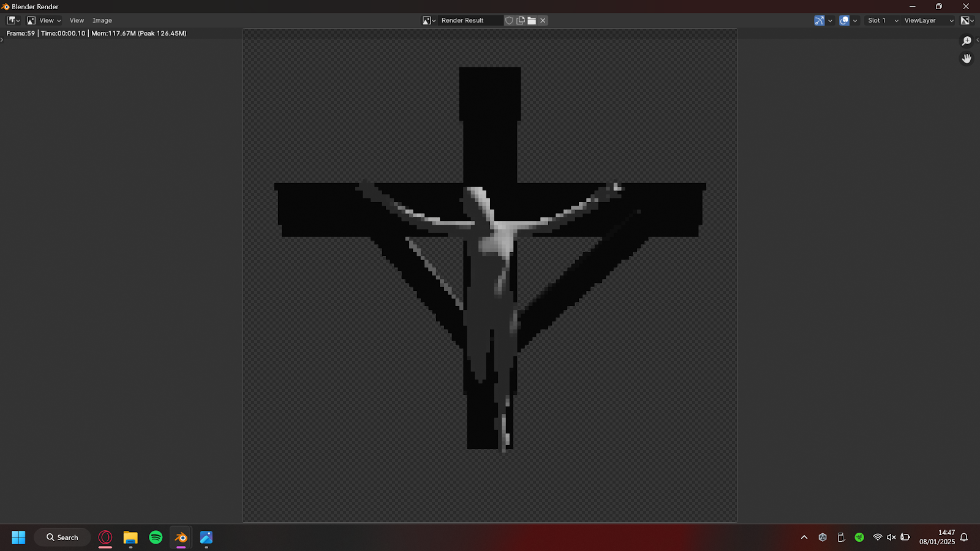Open Wi-Fi network settings in tray

pyautogui.click(x=878, y=538)
